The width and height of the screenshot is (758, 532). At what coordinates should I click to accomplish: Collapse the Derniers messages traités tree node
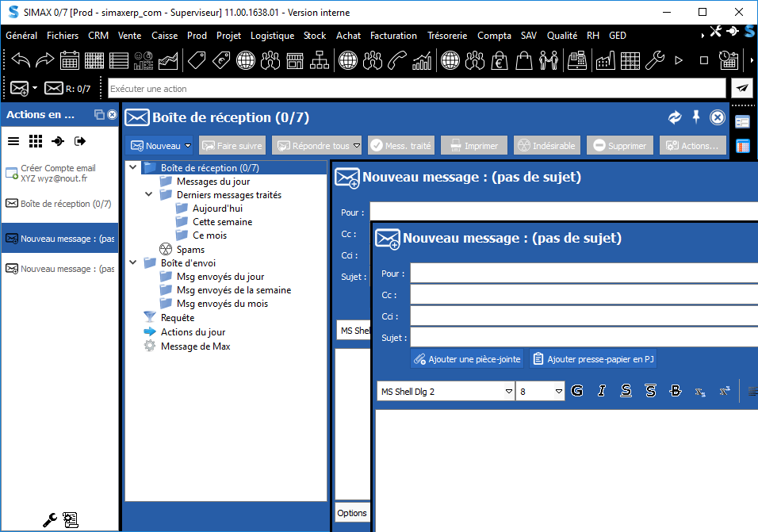(x=148, y=195)
